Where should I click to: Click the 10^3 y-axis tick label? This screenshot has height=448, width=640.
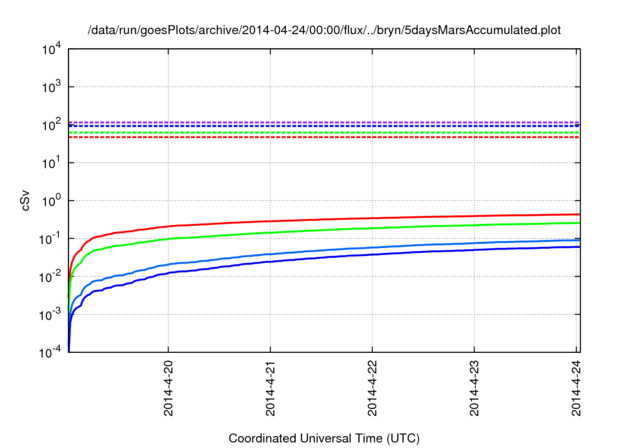(x=51, y=86)
